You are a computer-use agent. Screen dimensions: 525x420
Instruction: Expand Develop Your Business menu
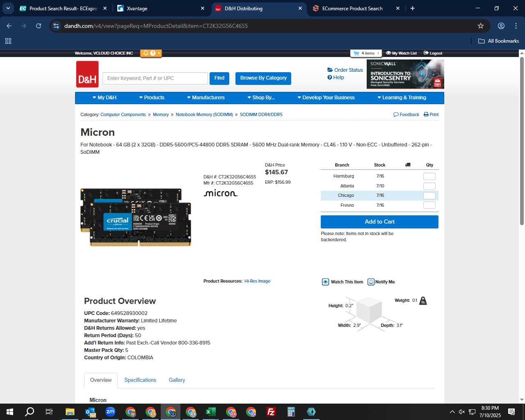click(326, 98)
